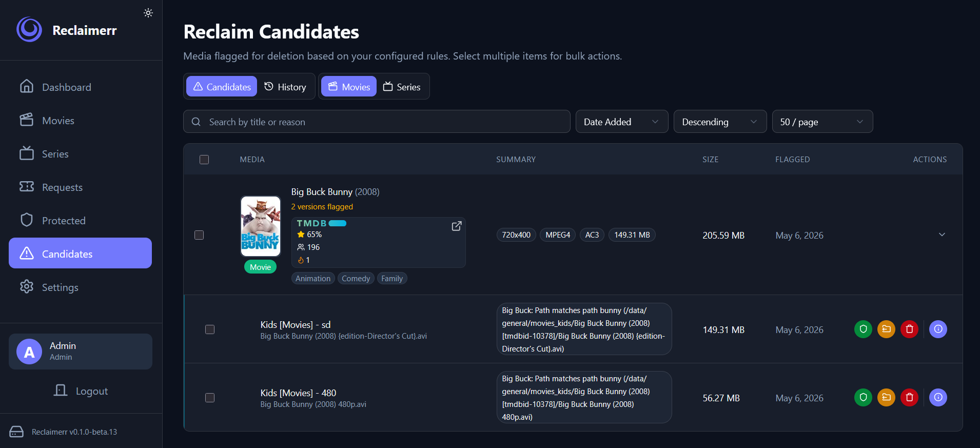Click the MPEG4 codec tag
The image size is (980, 448).
[x=558, y=235]
